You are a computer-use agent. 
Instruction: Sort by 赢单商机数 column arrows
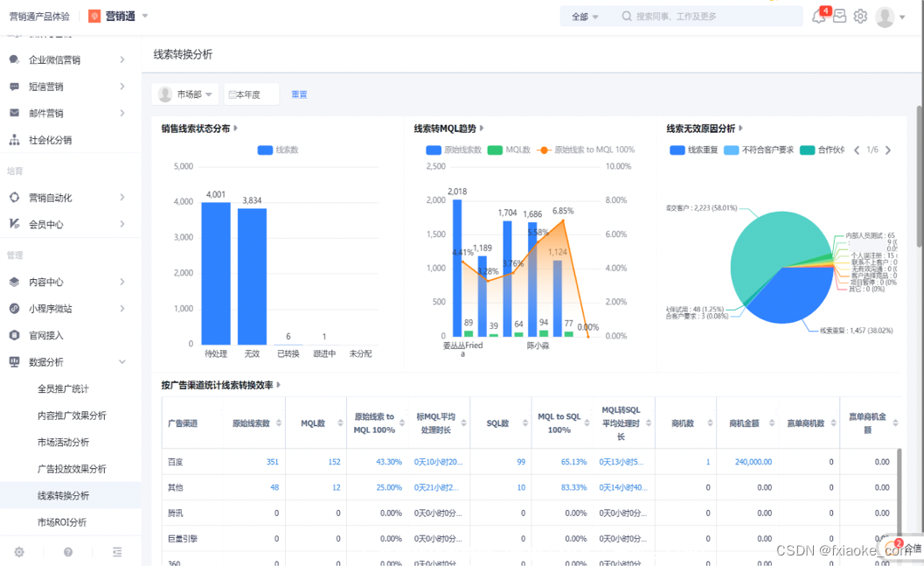click(833, 423)
